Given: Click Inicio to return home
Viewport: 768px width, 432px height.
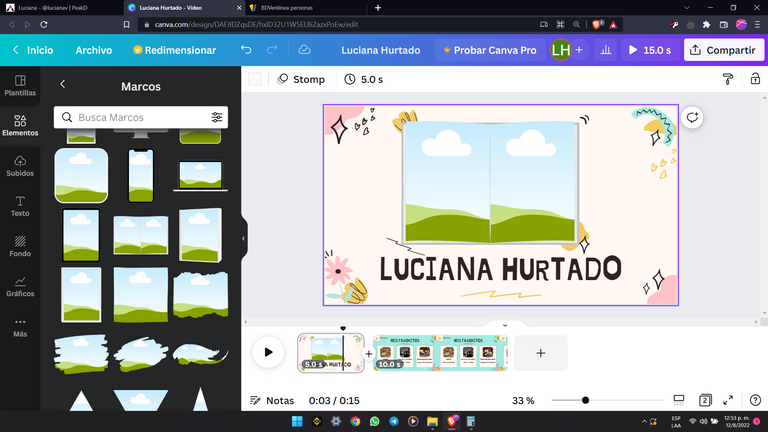Looking at the screenshot, I should tap(33, 50).
